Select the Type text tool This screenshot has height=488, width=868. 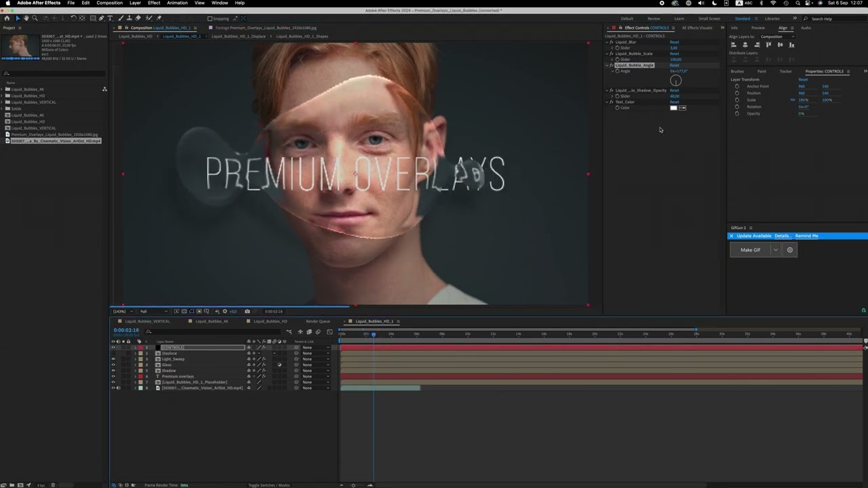click(110, 18)
